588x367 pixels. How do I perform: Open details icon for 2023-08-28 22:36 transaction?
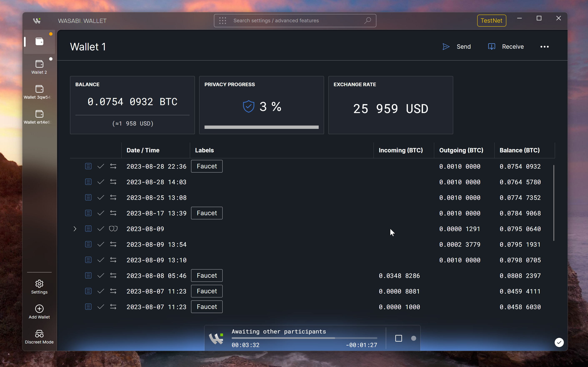[x=88, y=166]
